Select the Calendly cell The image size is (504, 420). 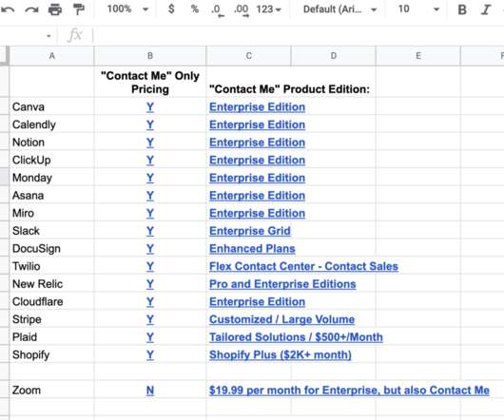coord(52,124)
